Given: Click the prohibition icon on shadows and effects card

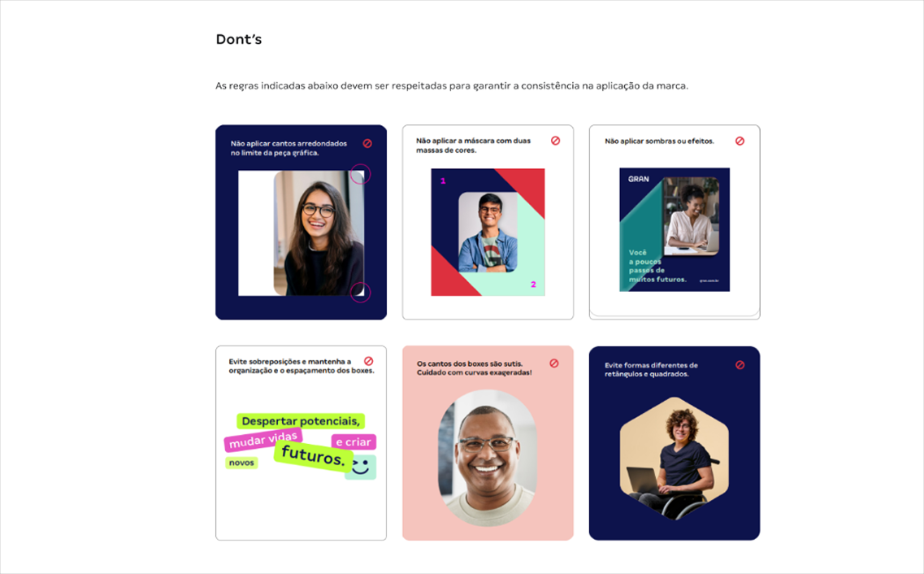Looking at the screenshot, I should pyautogui.click(x=740, y=141).
